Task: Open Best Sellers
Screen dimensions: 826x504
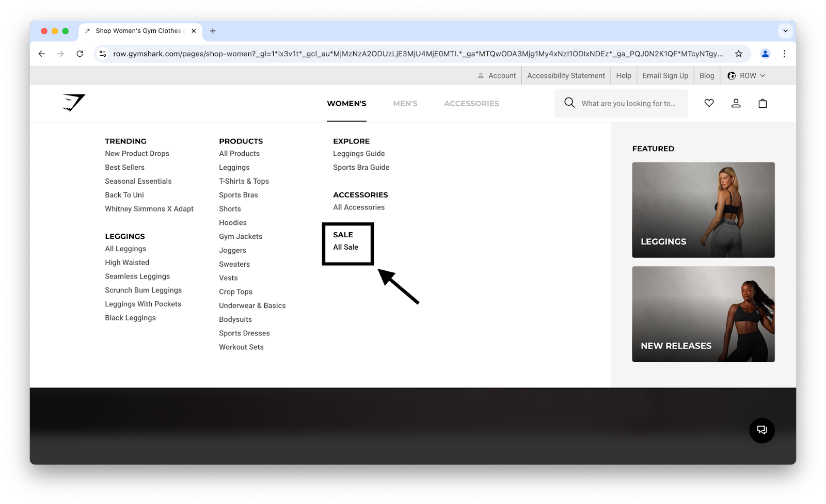Action: point(124,167)
